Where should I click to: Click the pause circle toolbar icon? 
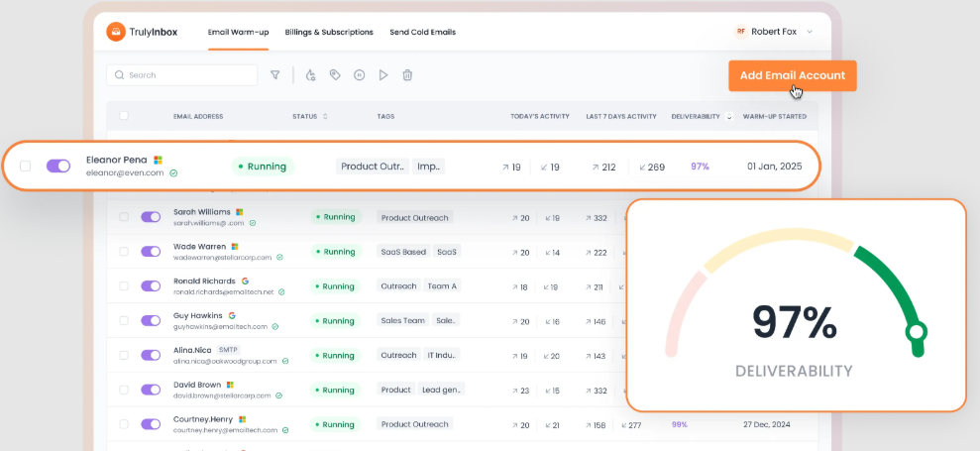(x=360, y=75)
